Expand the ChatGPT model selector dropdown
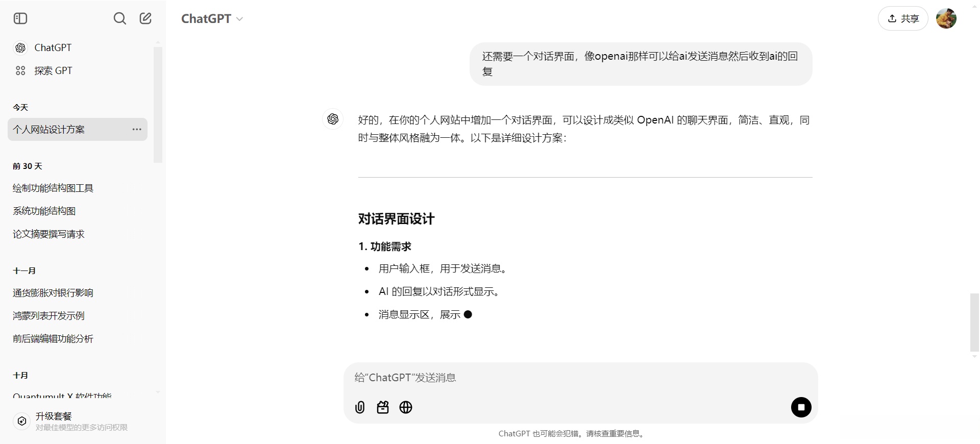The width and height of the screenshot is (980, 444). click(x=212, y=19)
